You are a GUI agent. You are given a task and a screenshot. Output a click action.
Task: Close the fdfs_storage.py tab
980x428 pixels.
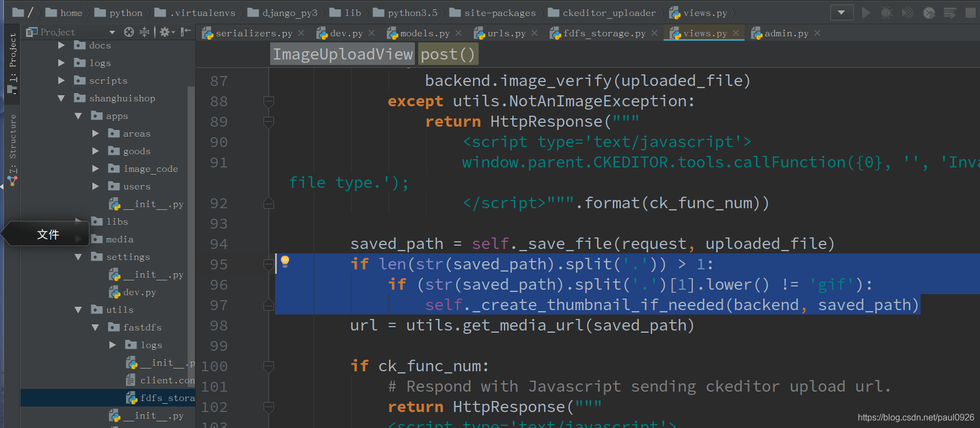click(654, 33)
